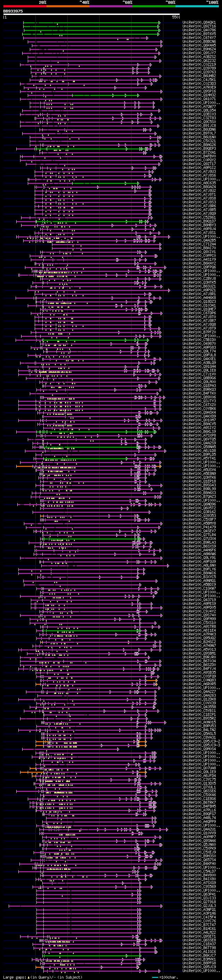Open hit UniRef100_Q40786
Image resolution: width=222 pixels, height=980 pixels.
coord(199,30)
